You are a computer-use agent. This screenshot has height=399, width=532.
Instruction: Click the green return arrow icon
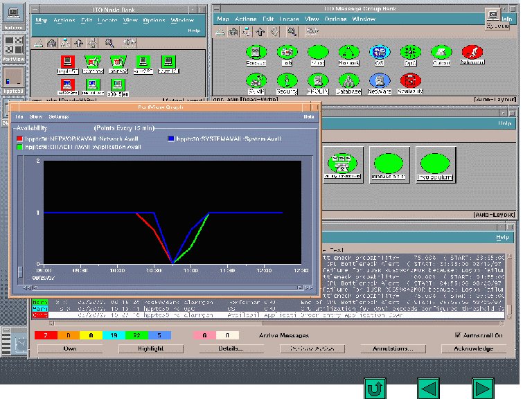(375, 389)
